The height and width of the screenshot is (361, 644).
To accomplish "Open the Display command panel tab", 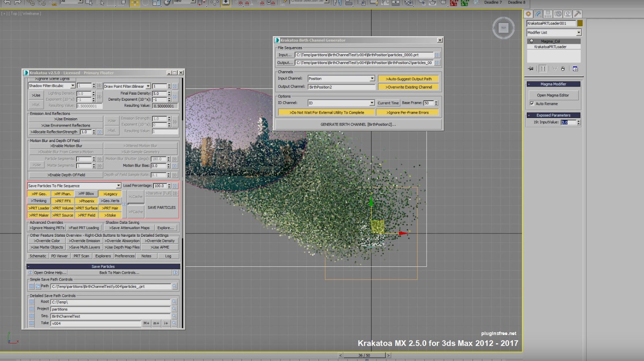I will tap(568, 14).
